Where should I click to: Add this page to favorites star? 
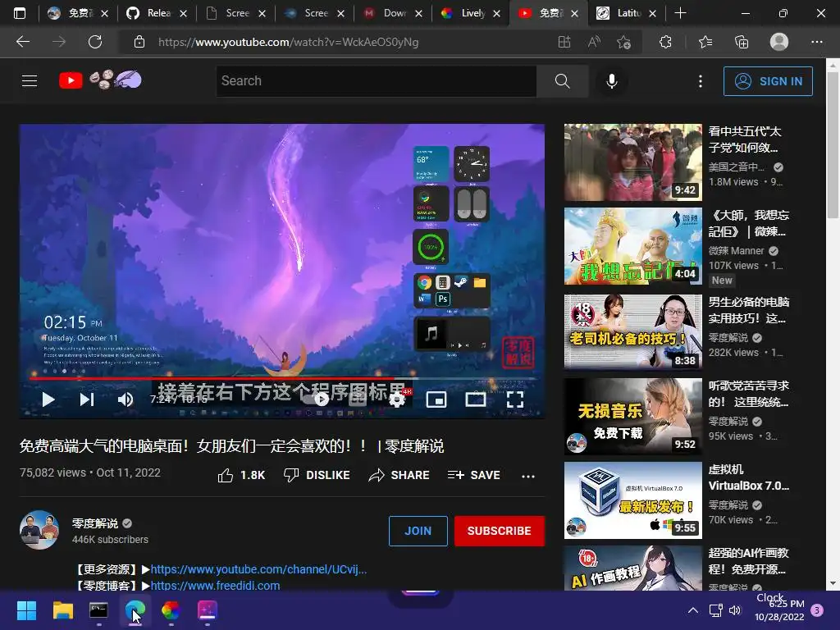pos(623,42)
